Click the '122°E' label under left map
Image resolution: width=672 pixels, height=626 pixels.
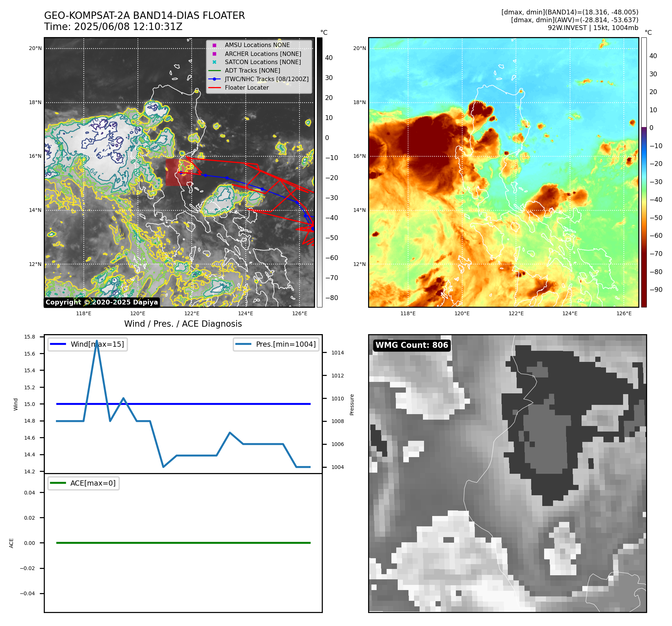[192, 313]
